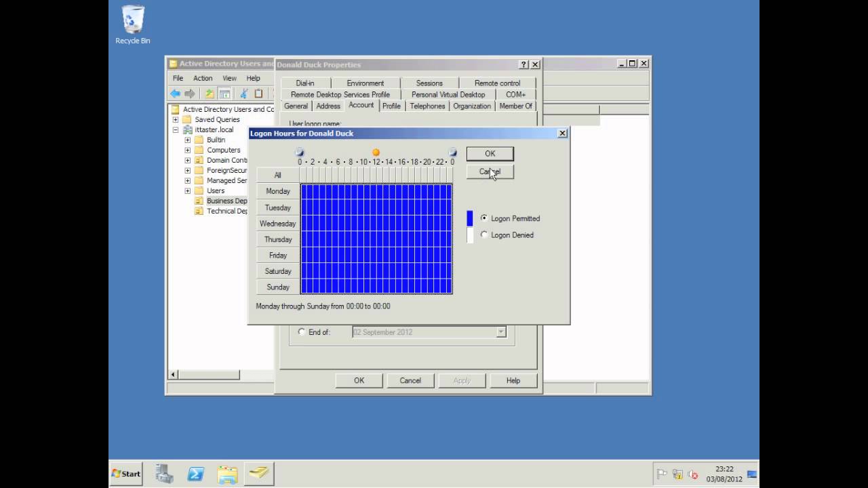Expand the Computers container
The image size is (868, 488).
pos(187,150)
